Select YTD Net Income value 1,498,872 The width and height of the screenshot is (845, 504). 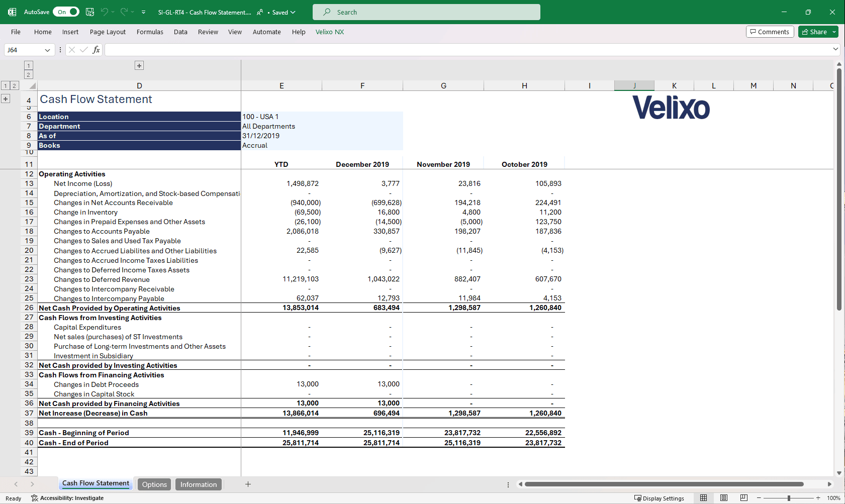pos(281,183)
